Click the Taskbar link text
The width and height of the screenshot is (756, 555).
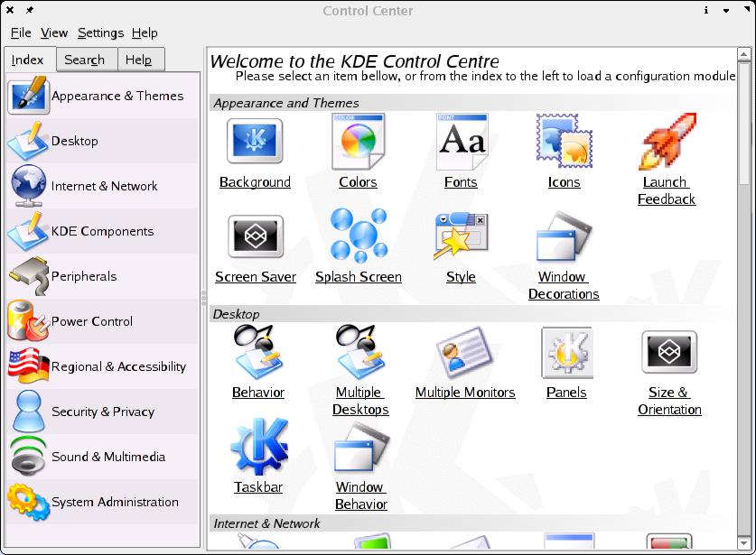[258, 487]
